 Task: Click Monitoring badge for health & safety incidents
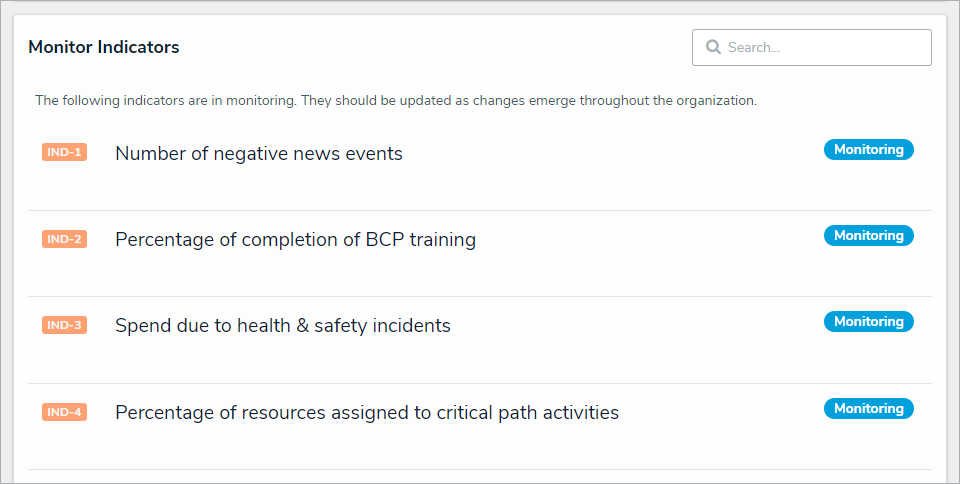(868, 322)
